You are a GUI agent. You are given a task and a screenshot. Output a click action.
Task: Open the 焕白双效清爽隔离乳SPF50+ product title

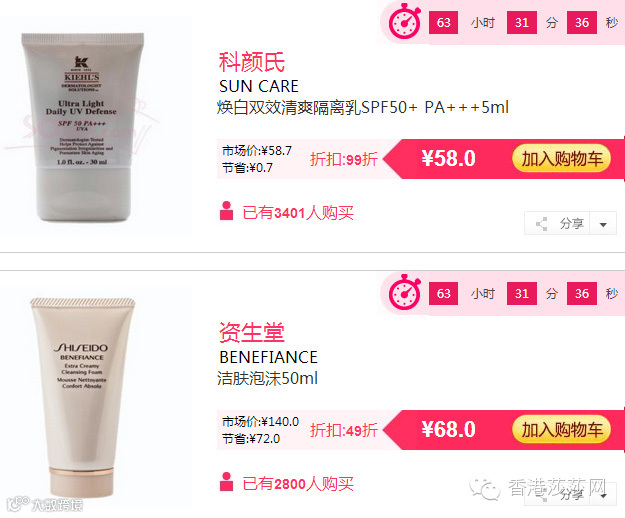(363, 108)
